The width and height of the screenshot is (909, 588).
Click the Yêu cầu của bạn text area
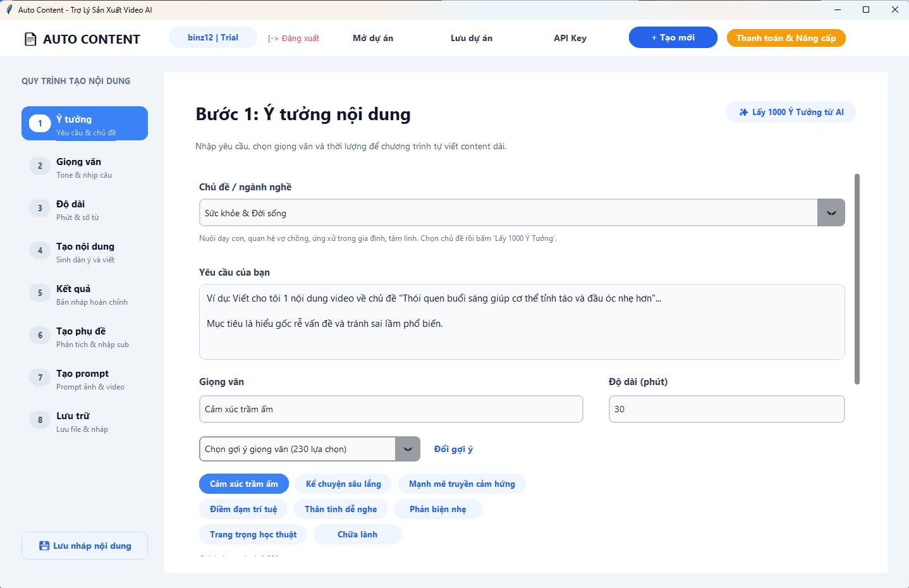(522, 322)
